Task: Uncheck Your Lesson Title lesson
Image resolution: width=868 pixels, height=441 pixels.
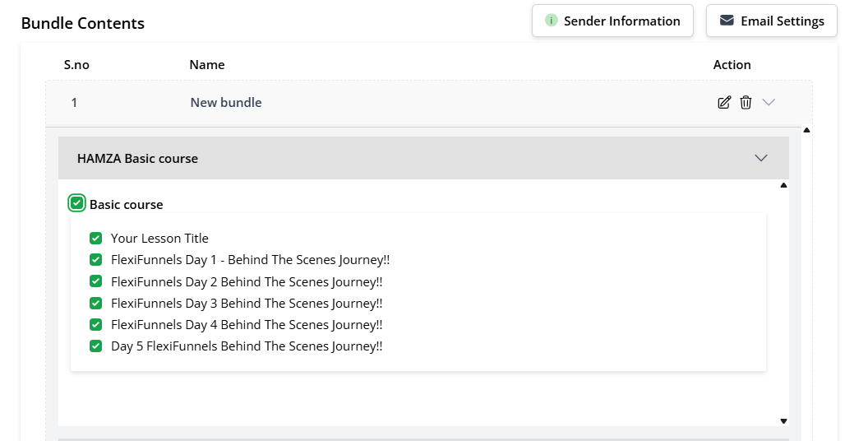Action: tap(95, 239)
